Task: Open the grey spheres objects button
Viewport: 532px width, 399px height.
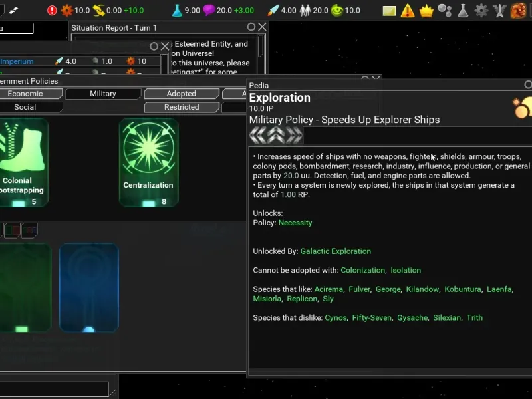Action: [444, 11]
